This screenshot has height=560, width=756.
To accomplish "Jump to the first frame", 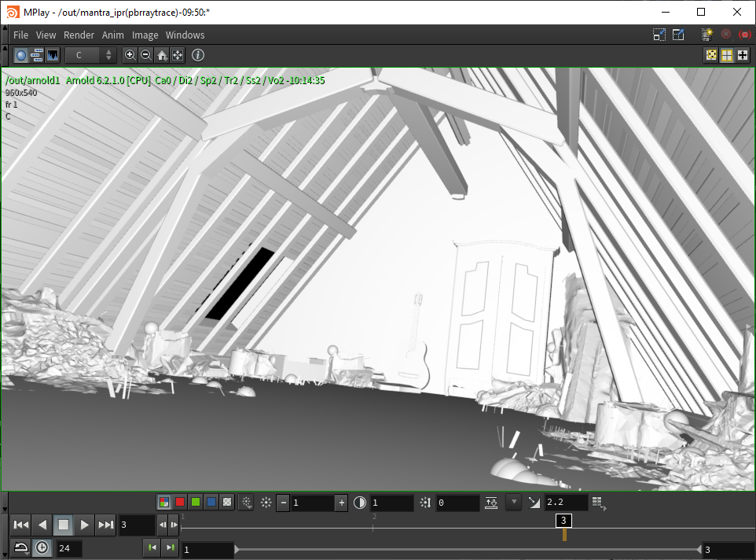I will click(x=21, y=525).
